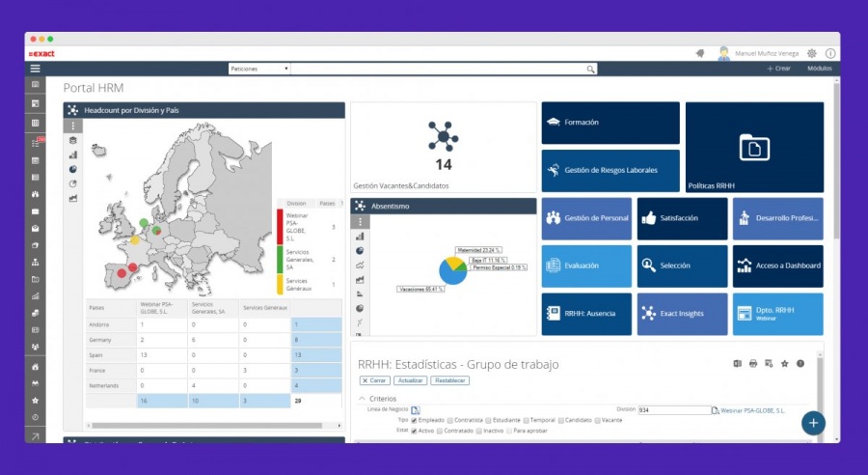Toggle the Activo status checkbox
Viewport: 868px width, 475px height.
[414, 431]
